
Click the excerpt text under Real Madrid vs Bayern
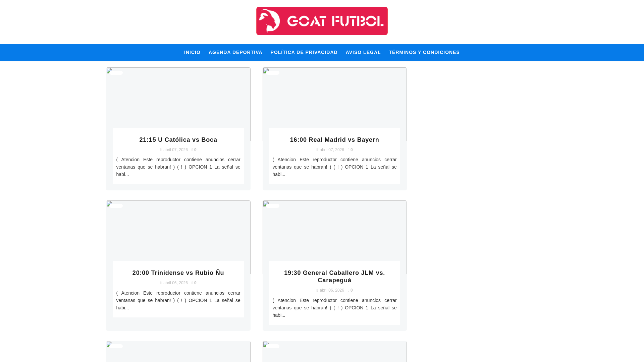pyautogui.click(x=334, y=167)
